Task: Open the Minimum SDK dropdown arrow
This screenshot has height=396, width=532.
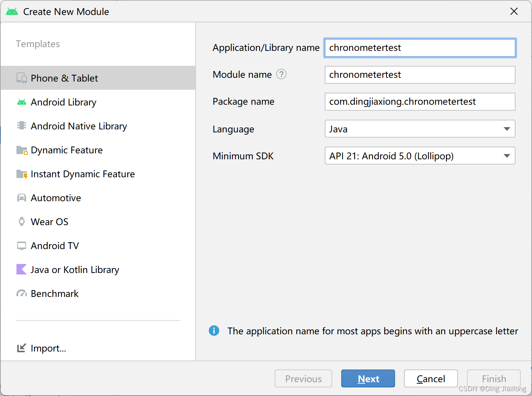Action: click(507, 156)
